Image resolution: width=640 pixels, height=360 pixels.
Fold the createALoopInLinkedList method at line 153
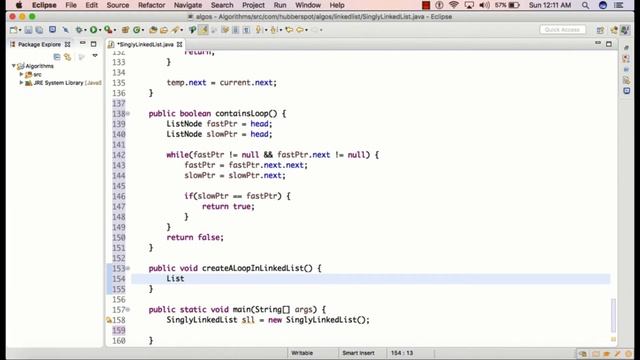128,268
